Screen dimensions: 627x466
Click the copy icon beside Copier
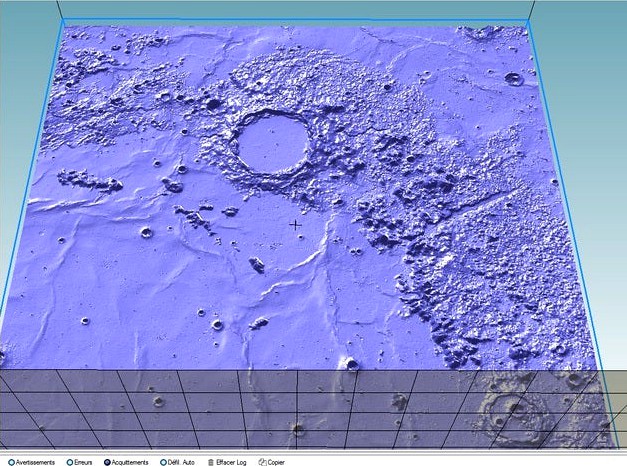(262, 462)
